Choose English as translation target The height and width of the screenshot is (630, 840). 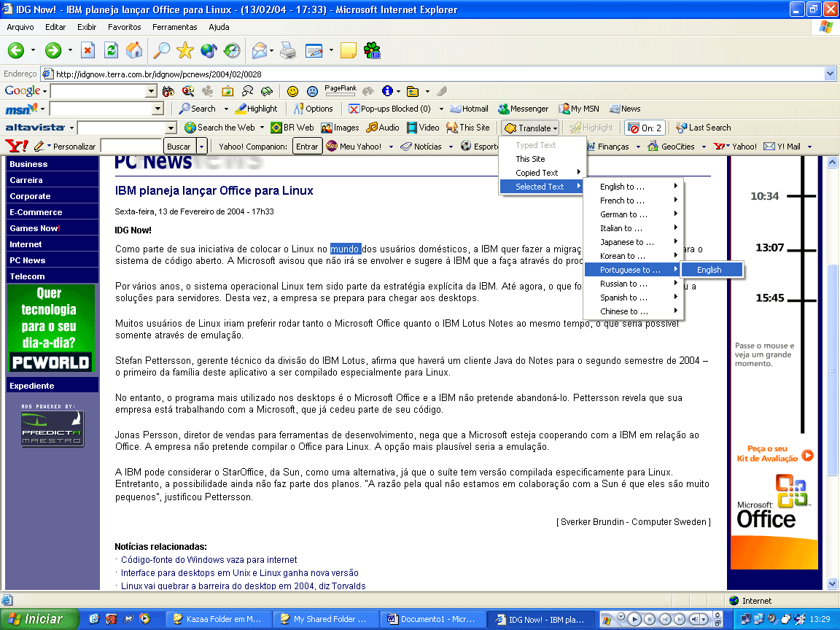pos(712,270)
